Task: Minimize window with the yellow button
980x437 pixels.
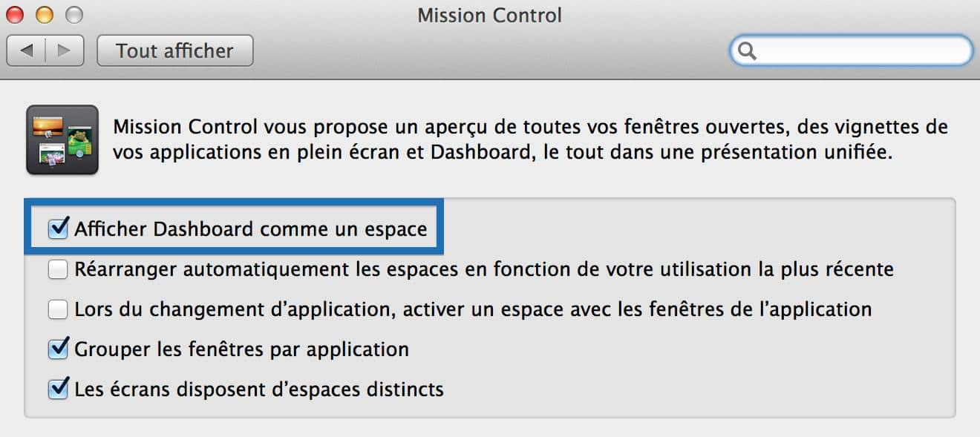Action: (45, 14)
